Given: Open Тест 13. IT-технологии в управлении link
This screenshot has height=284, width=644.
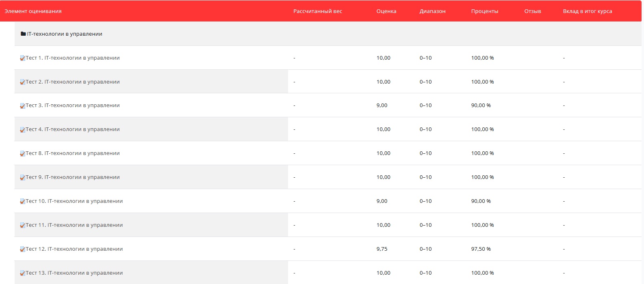Looking at the screenshot, I should pyautogui.click(x=74, y=273).
